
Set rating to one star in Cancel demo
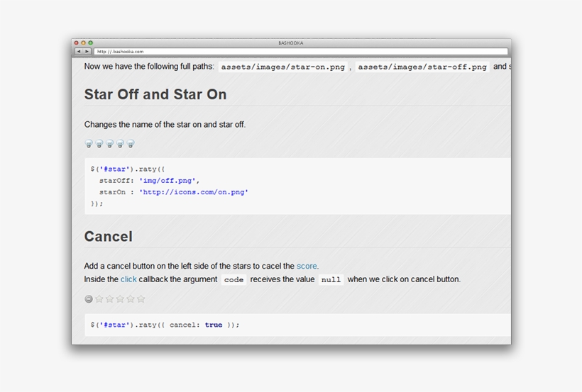(x=99, y=299)
